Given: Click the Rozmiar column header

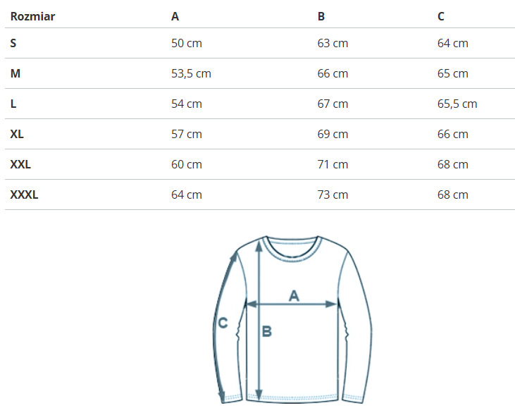Looking at the screenshot, I should [x=32, y=16].
